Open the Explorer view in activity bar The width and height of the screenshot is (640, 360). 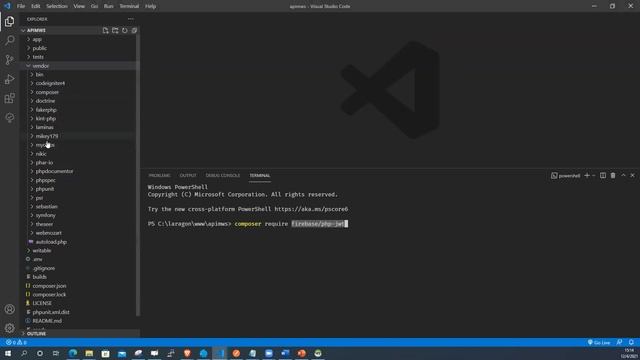click(9, 21)
